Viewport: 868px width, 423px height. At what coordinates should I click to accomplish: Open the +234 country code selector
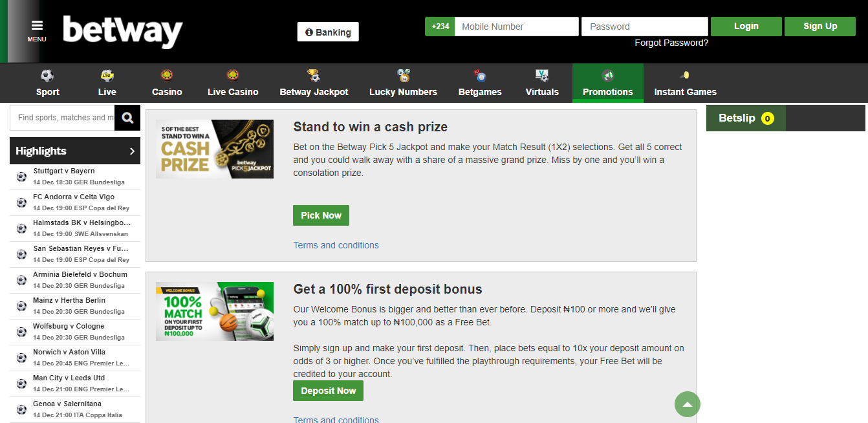(x=440, y=27)
